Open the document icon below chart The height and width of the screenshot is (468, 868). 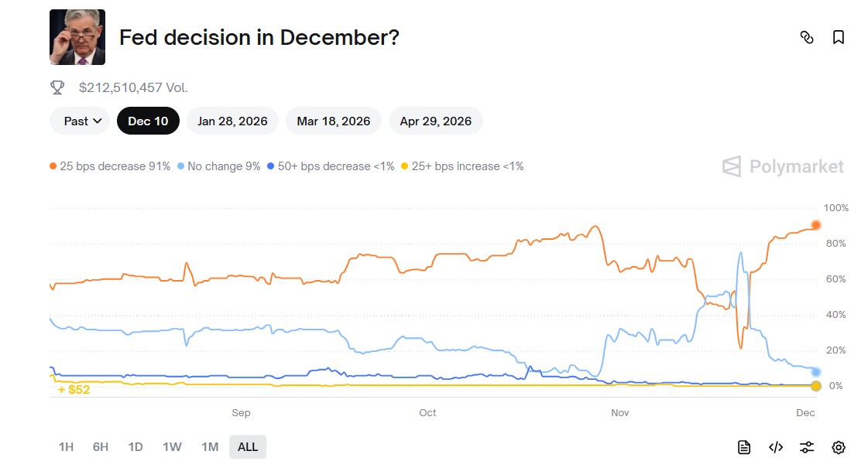pos(744,447)
